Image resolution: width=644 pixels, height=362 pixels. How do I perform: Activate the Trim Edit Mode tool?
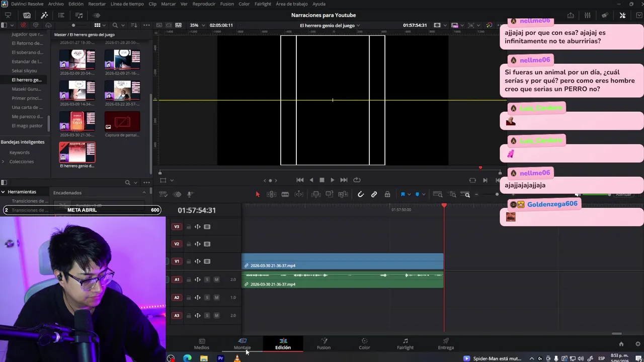pyautogui.click(x=271, y=195)
